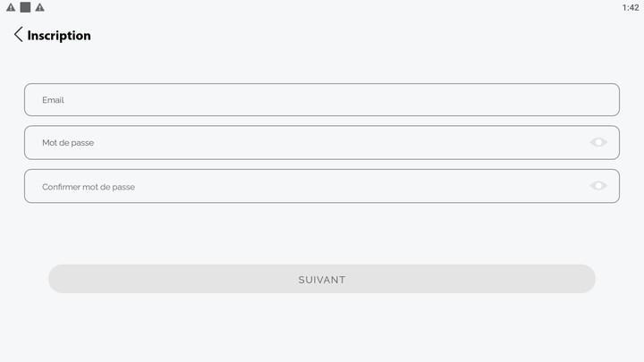Click into Confirmer mot de passe field
Viewport: 644px width, 362px height.
304,186
